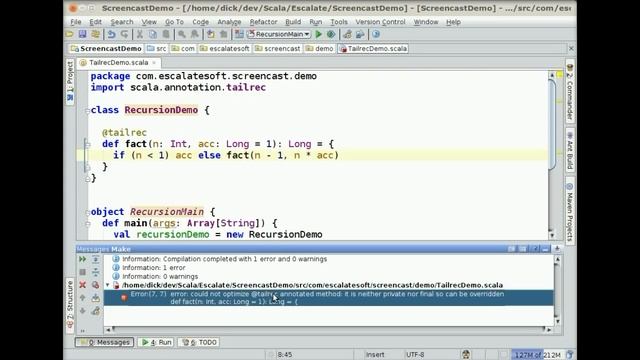Open Replace using the toolbar icon
640x360 pixels.
195,34
